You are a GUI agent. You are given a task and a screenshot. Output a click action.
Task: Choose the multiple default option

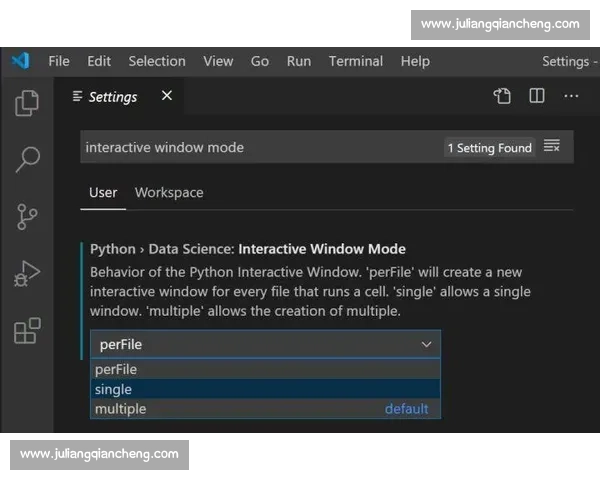pyautogui.click(x=266, y=409)
